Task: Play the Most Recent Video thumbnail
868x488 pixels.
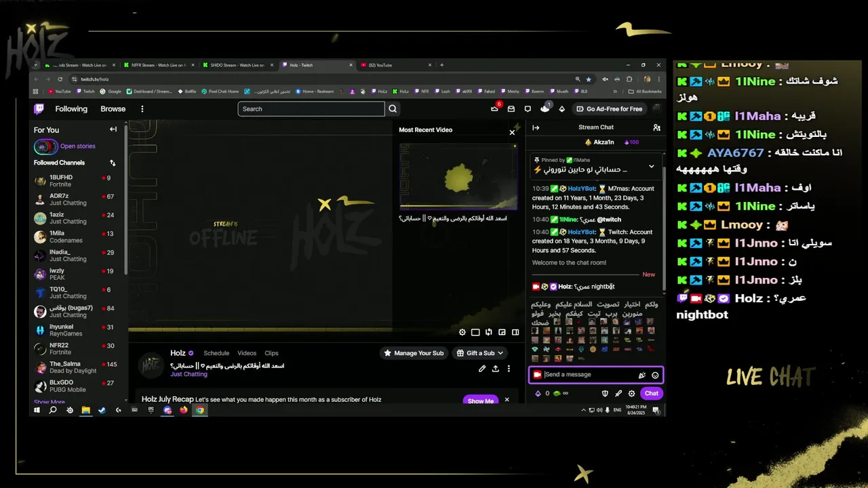Action: [458, 176]
